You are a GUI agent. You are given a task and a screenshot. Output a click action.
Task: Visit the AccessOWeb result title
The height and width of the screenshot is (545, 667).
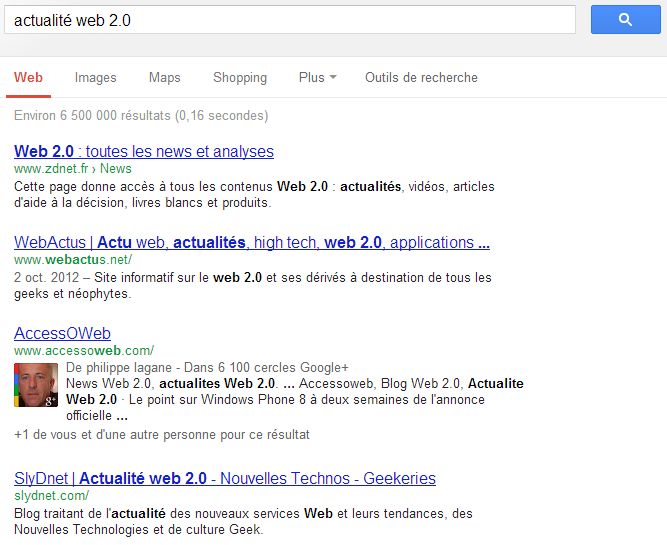click(x=62, y=333)
